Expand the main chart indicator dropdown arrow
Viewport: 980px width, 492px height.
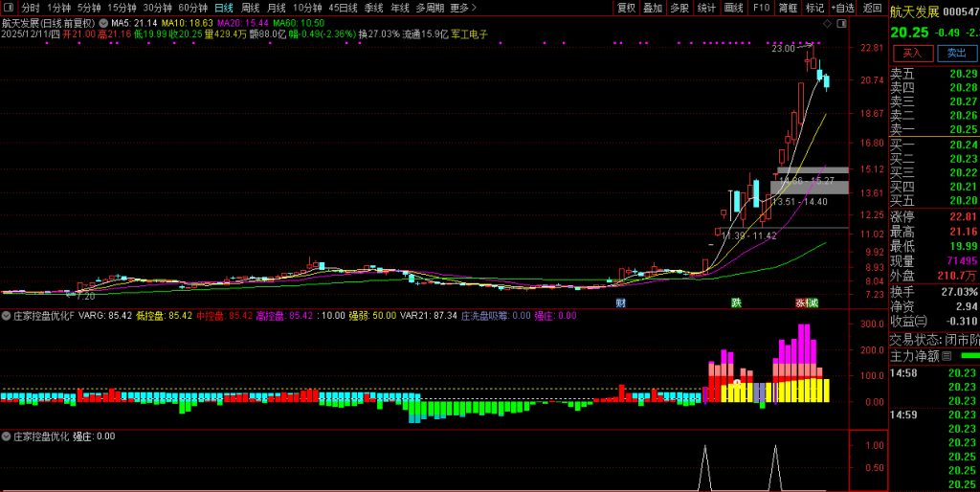click(x=103, y=23)
